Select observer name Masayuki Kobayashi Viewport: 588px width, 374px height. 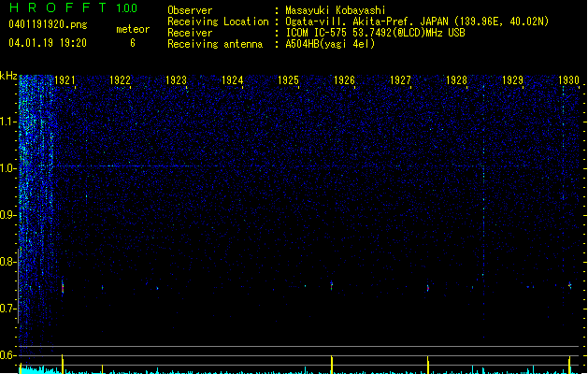click(336, 10)
